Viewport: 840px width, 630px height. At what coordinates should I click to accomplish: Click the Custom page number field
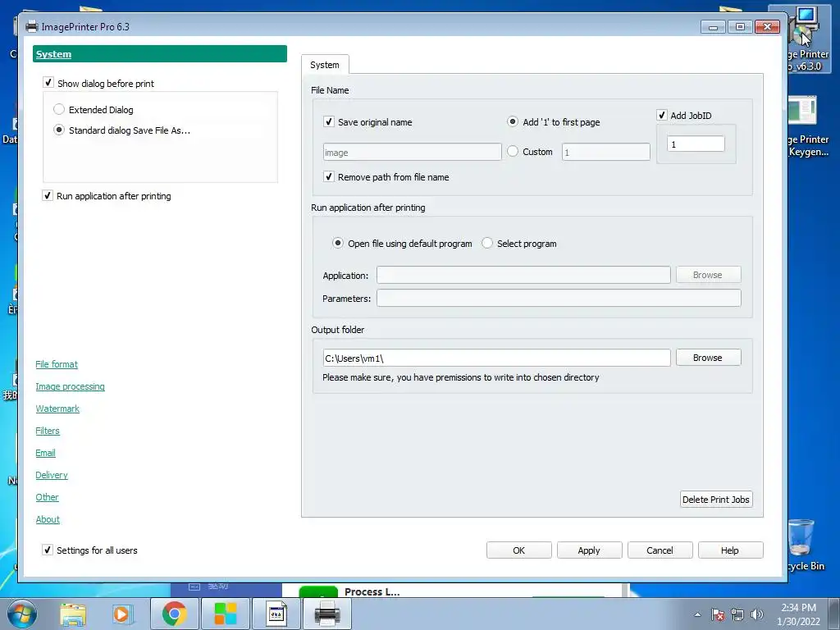click(x=606, y=152)
